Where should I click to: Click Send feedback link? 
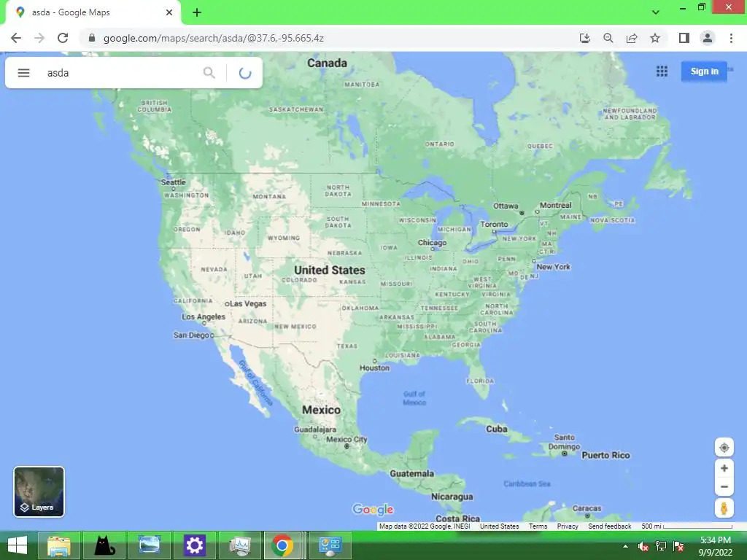click(x=609, y=526)
